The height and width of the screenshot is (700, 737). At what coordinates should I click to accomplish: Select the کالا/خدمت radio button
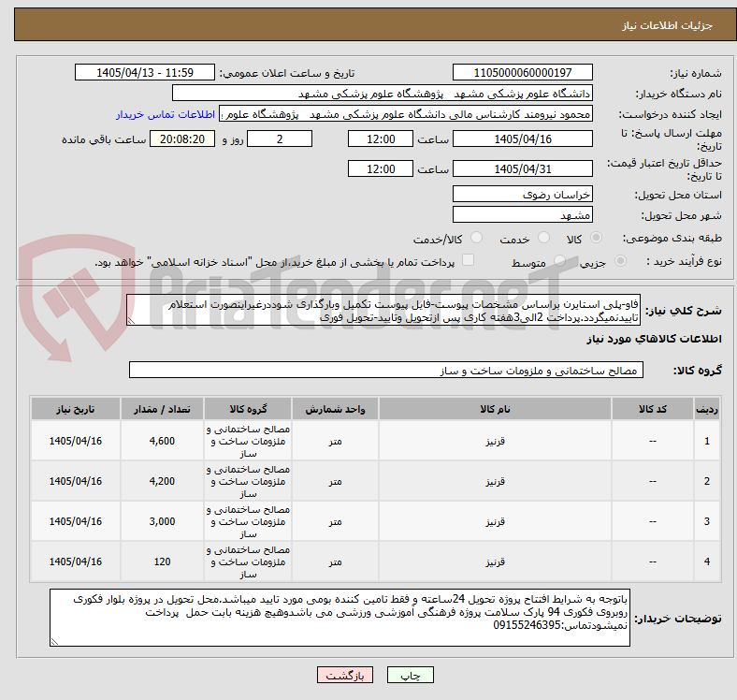[x=477, y=238]
